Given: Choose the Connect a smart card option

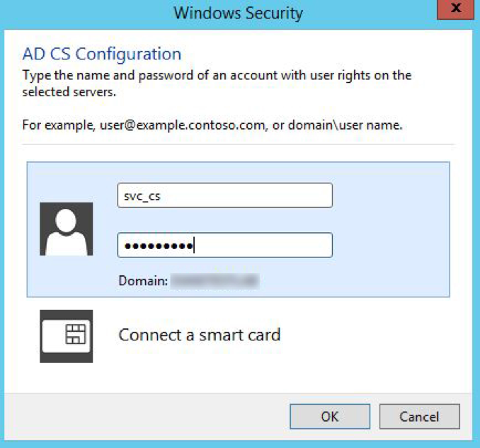Looking at the screenshot, I should [199, 335].
